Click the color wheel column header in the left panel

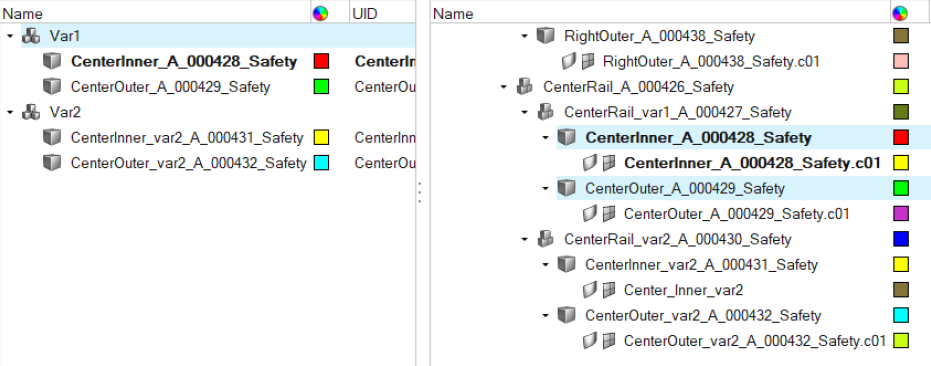320,13
